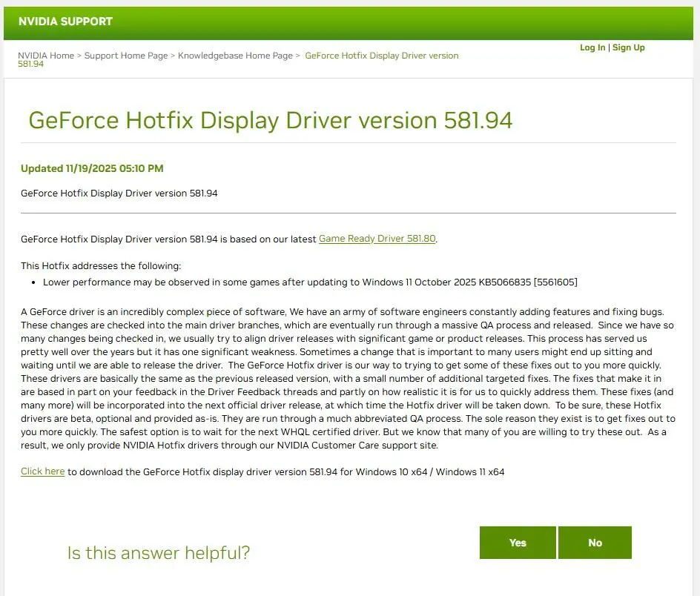
Task: Select the Windows 11 KB5066835 bullet item
Action: coord(311,282)
